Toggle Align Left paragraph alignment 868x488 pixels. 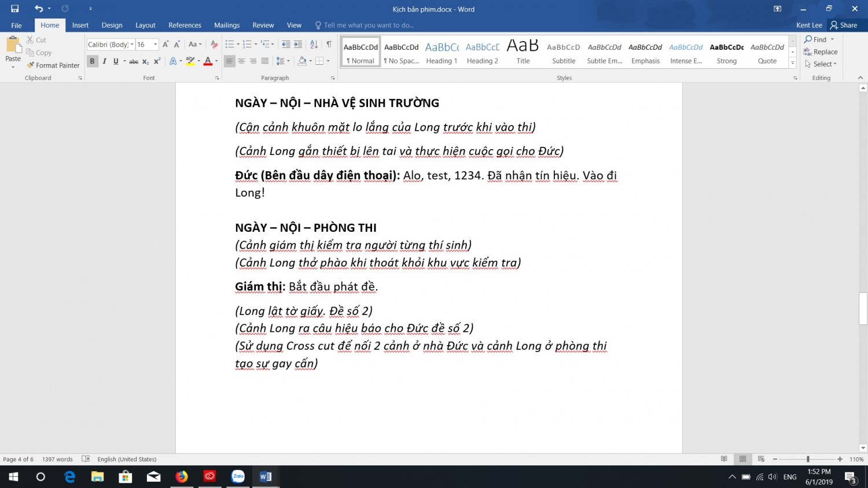(230, 61)
